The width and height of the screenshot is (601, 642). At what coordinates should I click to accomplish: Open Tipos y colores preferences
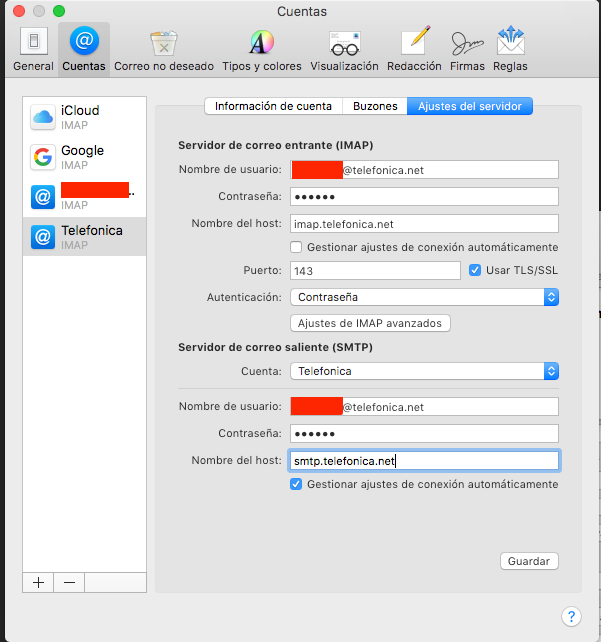click(x=261, y=49)
